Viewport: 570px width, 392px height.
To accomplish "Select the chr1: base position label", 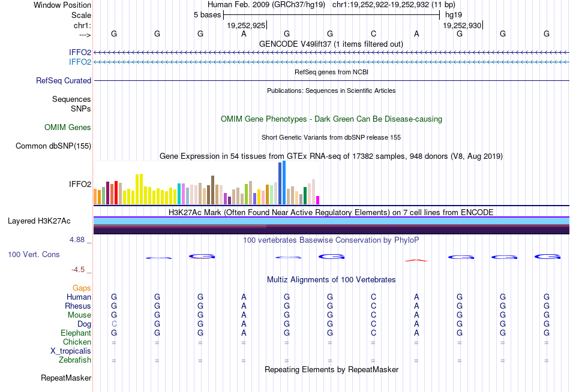I will 82,25.
